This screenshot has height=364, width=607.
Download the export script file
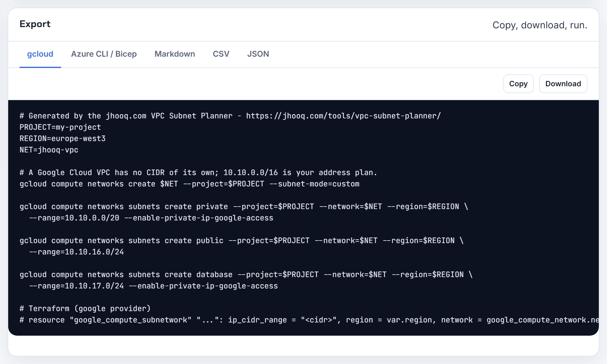[563, 84]
